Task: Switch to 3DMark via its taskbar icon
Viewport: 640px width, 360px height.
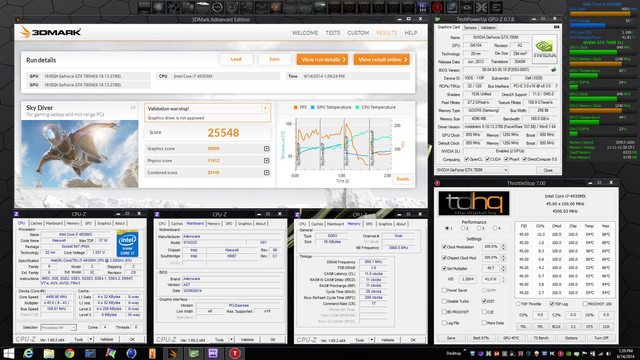Action: [173, 353]
